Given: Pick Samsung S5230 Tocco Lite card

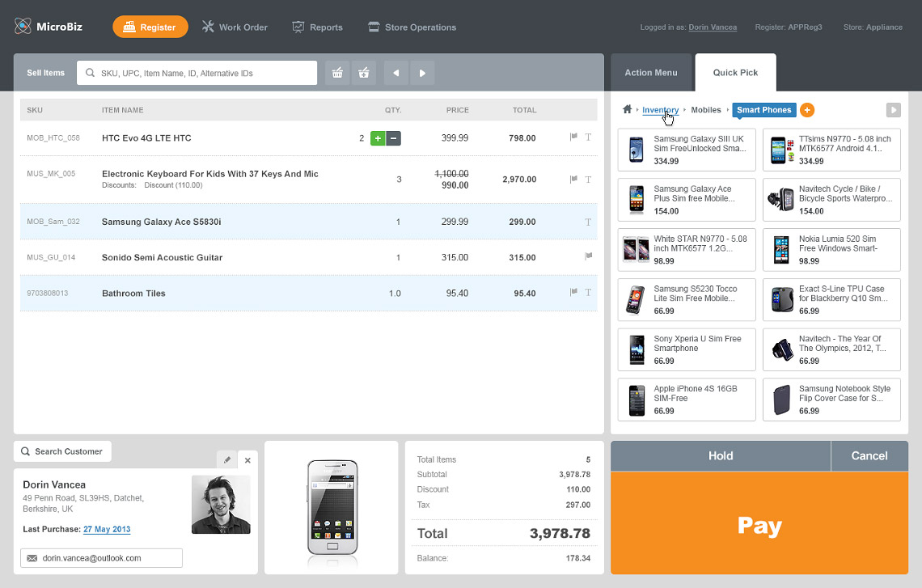Looking at the screenshot, I should 687,300.
